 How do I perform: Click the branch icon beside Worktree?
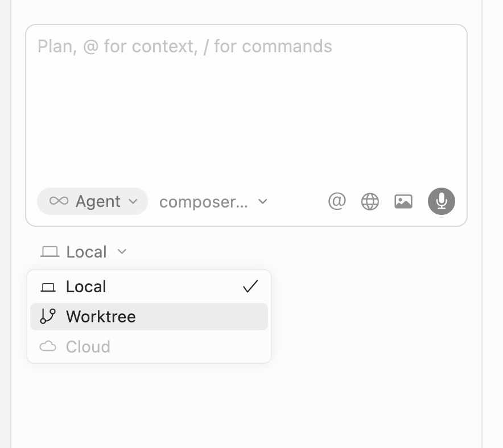click(48, 317)
